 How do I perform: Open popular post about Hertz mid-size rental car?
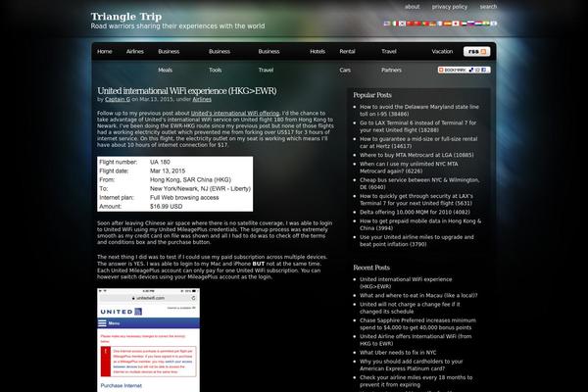[418, 142]
